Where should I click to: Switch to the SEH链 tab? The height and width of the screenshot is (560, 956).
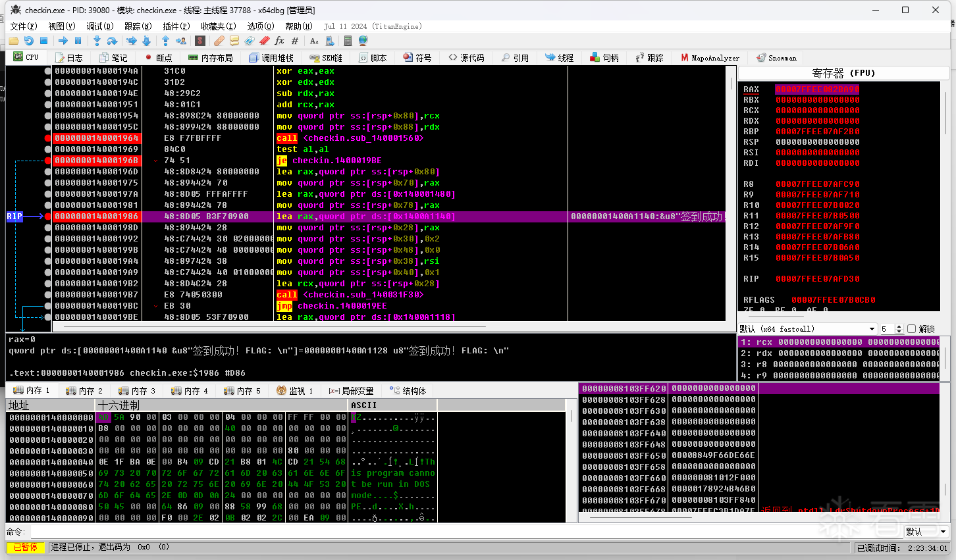326,58
